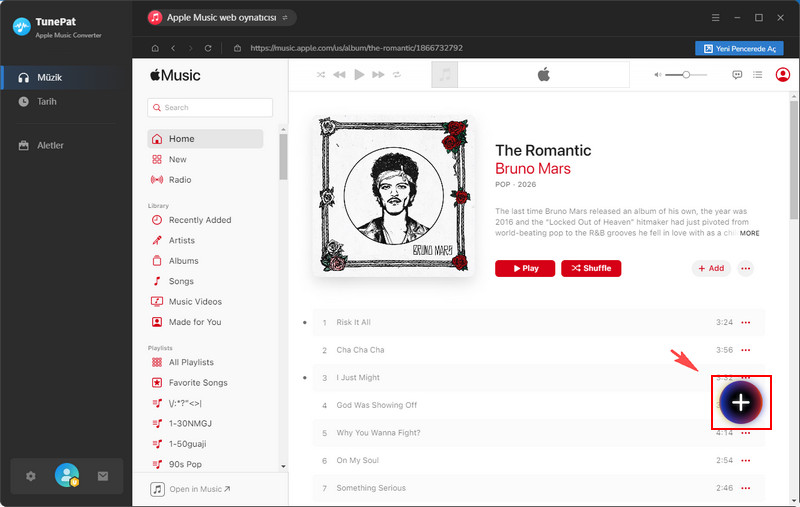
Task: Click the Yeni Pencerede Aç button
Action: (738, 48)
